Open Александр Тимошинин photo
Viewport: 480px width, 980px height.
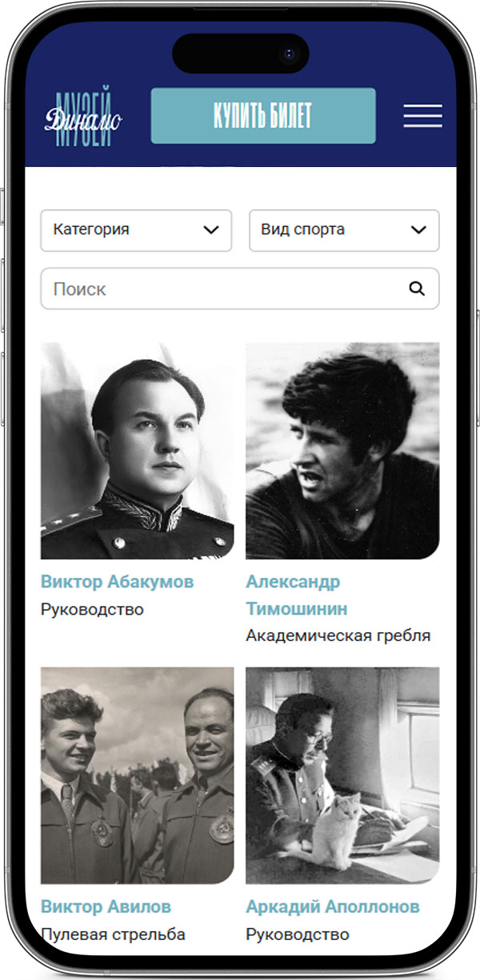tap(342, 451)
